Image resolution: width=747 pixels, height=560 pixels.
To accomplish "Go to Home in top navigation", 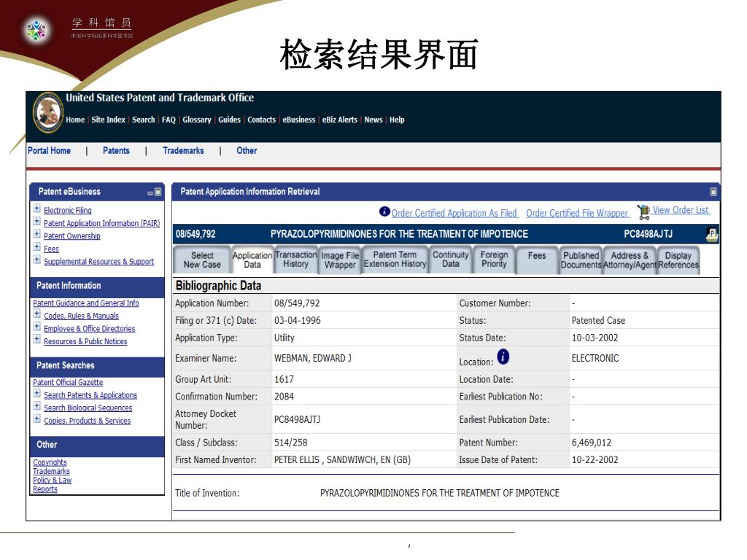I will pos(75,120).
